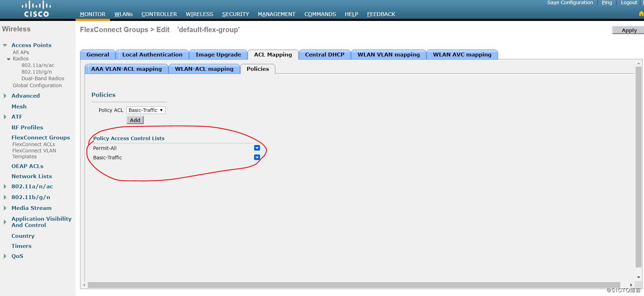Open the HELP menu
644x296 pixels.
pyautogui.click(x=352, y=14)
